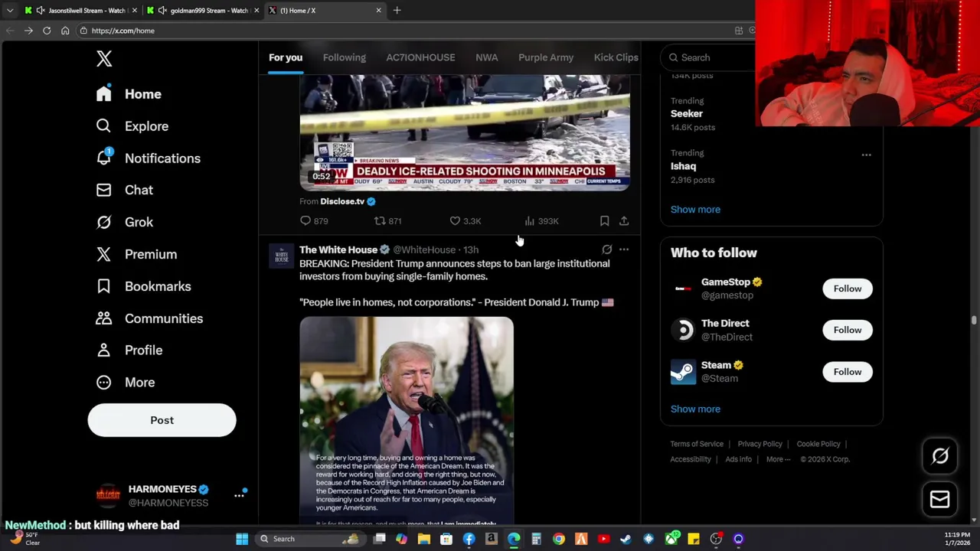Go to Home in sidebar
This screenshot has height=551, width=980.
coord(129,94)
